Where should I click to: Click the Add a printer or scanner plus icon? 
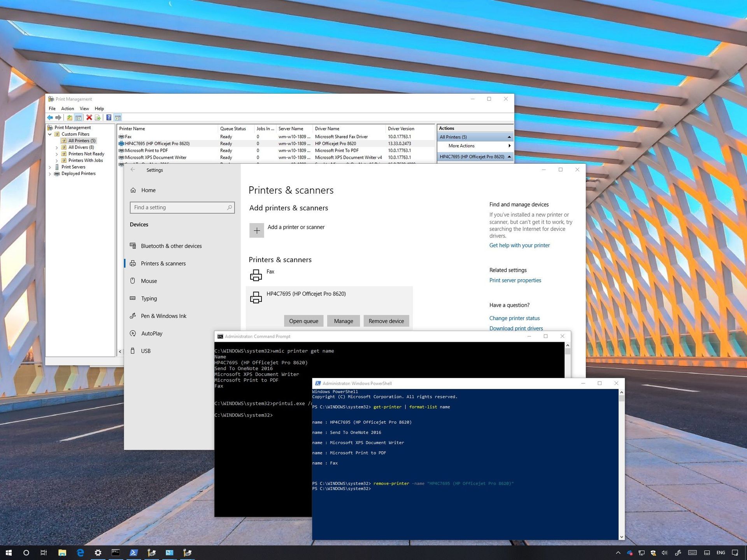(x=257, y=230)
